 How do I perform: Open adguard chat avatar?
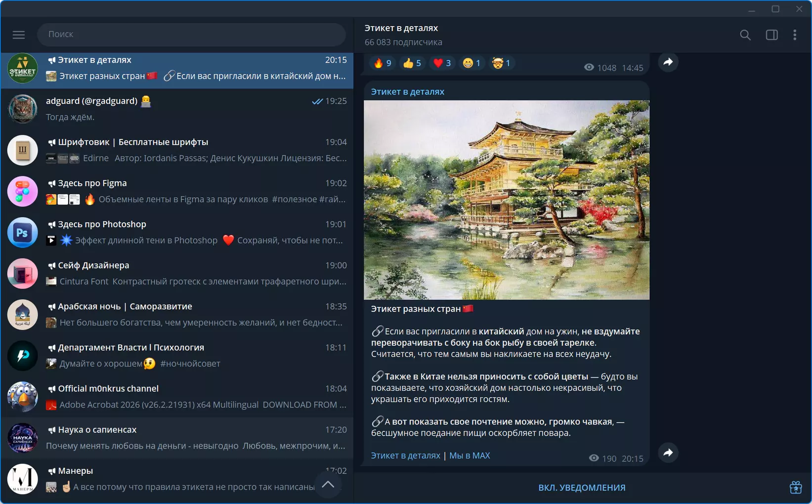[x=23, y=109]
